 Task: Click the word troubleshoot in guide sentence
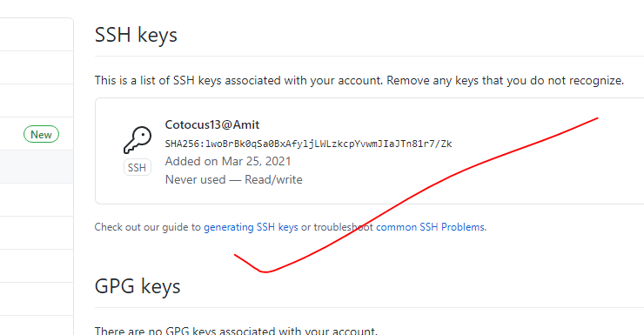click(x=344, y=227)
